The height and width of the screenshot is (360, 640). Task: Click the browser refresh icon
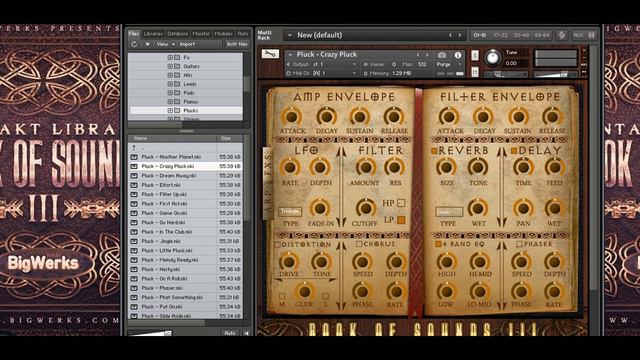(134, 44)
